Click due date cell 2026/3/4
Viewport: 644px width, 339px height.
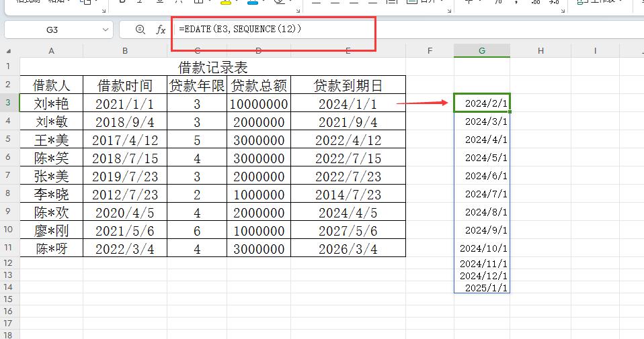(348, 248)
